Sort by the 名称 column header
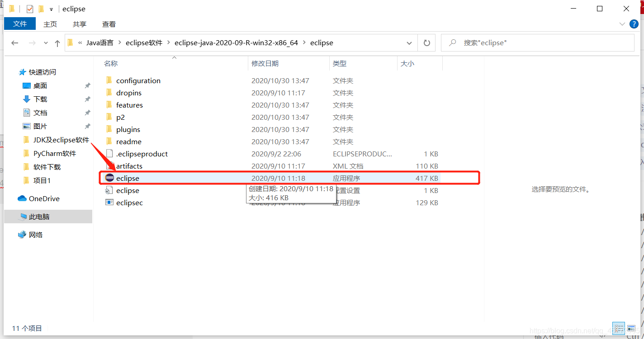Viewport: 644px width, 339px height. pyautogui.click(x=111, y=64)
